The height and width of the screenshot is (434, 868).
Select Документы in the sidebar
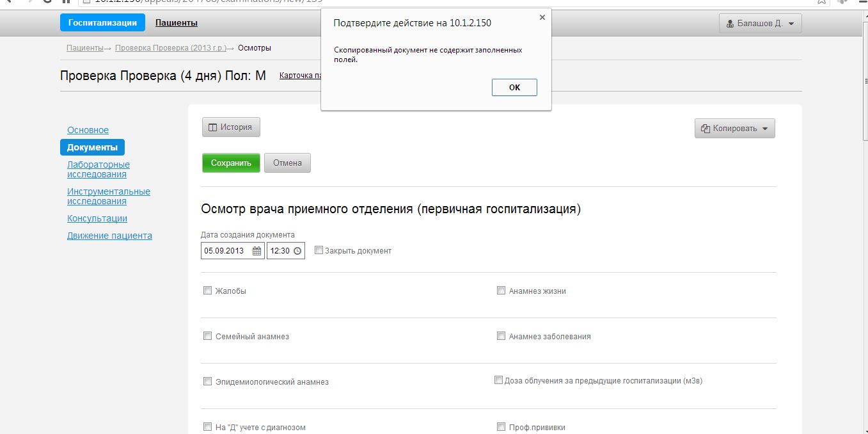pyautogui.click(x=93, y=147)
